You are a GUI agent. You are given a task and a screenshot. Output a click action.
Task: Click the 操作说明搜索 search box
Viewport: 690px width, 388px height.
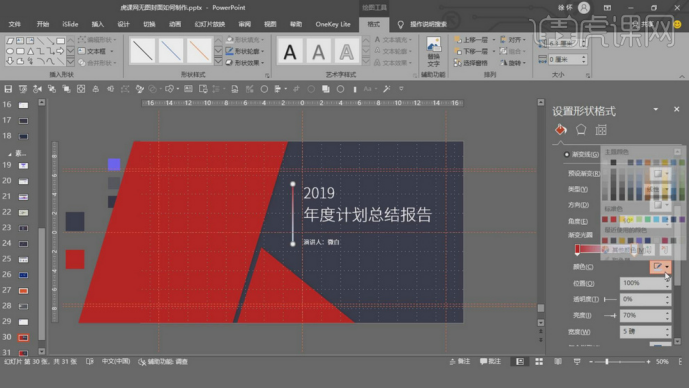(x=428, y=24)
